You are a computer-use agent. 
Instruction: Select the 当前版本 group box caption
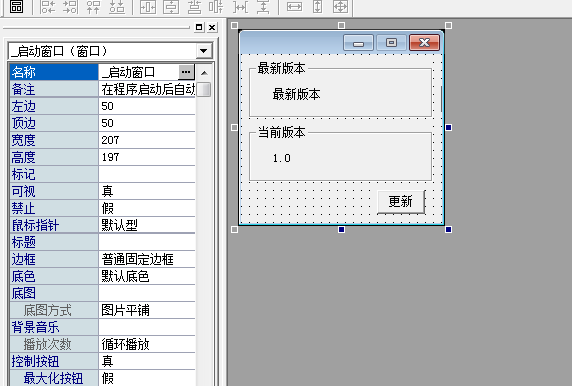tap(281, 132)
